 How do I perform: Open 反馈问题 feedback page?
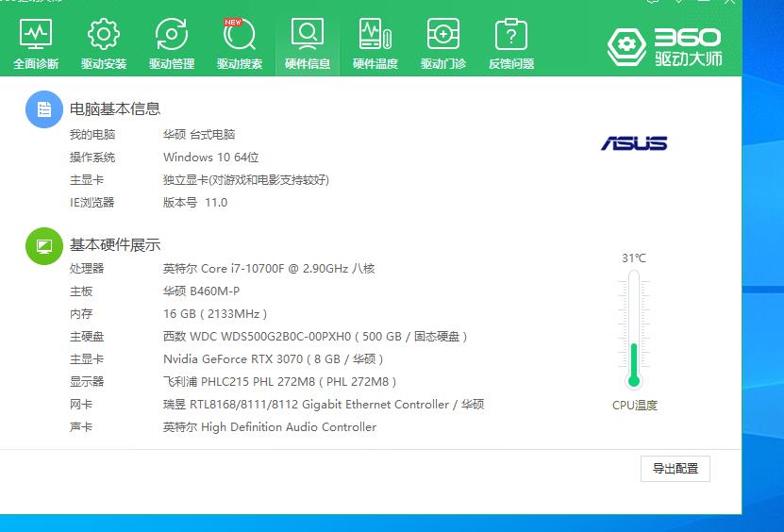coord(511,44)
